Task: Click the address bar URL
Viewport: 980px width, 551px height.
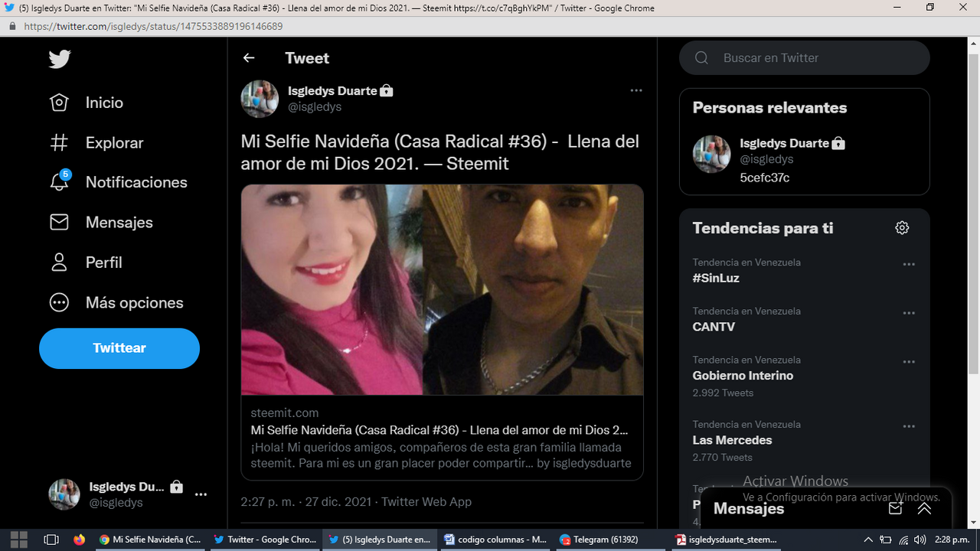Action: click(x=153, y=26)
